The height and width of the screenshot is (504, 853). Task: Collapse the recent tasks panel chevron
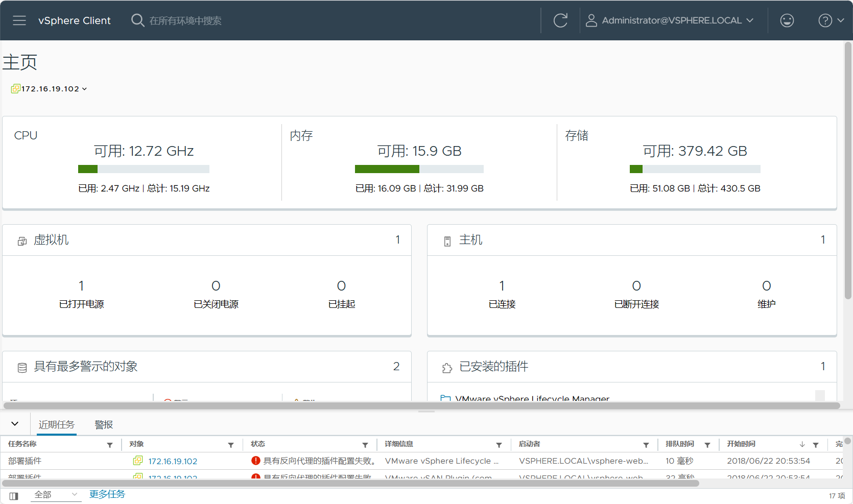15,424
